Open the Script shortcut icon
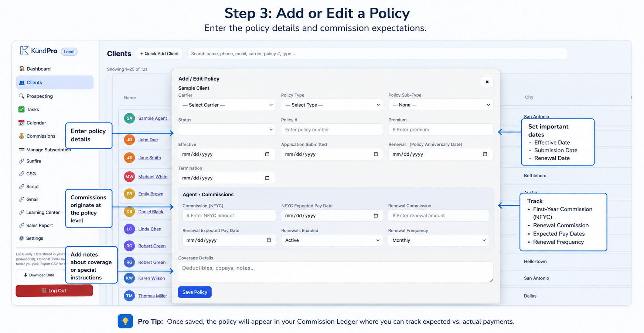 [22, 186]
